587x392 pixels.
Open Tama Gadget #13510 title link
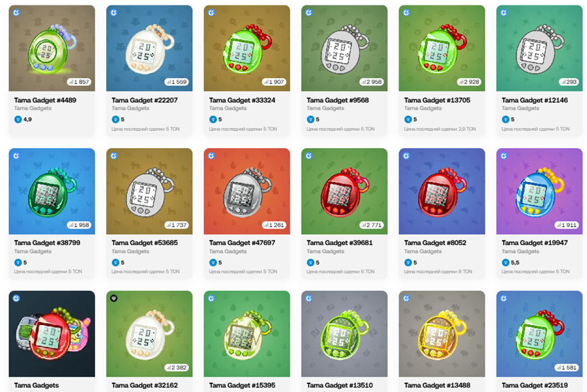coord(340,385)
